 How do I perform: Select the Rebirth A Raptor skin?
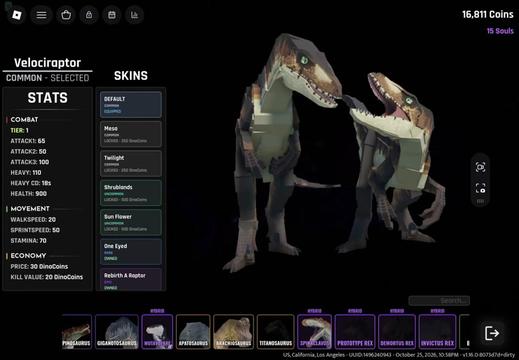(131, 279)
